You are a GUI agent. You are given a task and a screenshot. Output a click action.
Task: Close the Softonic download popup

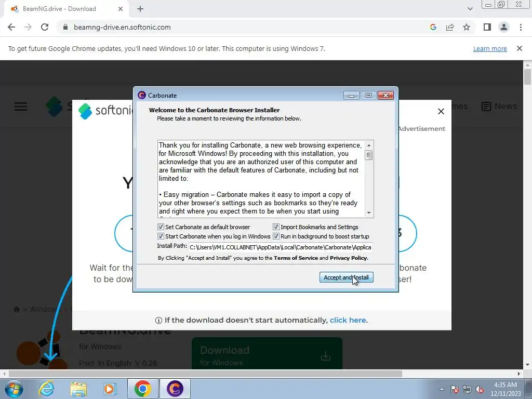click(441, 111)
